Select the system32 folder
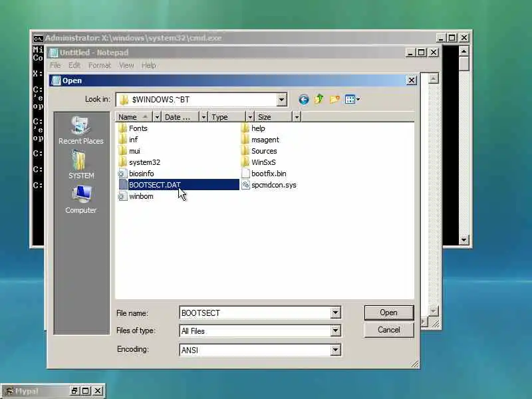Screen dimensions: 532x399 click(x=140, y=162)
